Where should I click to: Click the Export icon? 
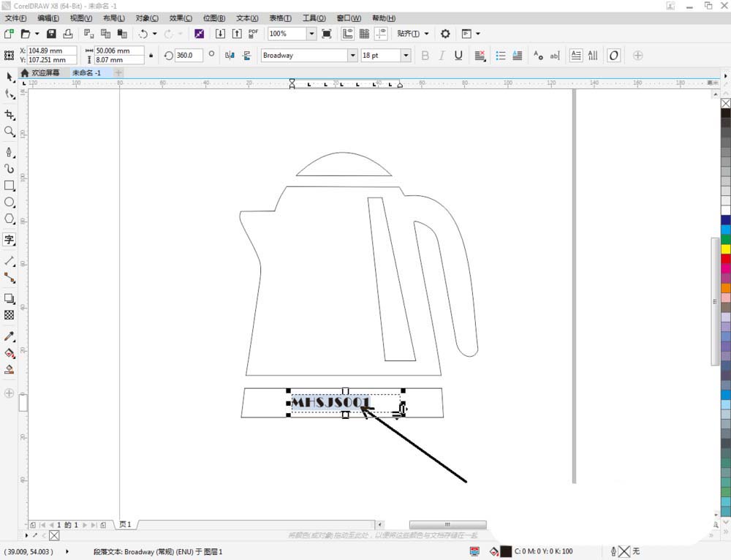237,34
